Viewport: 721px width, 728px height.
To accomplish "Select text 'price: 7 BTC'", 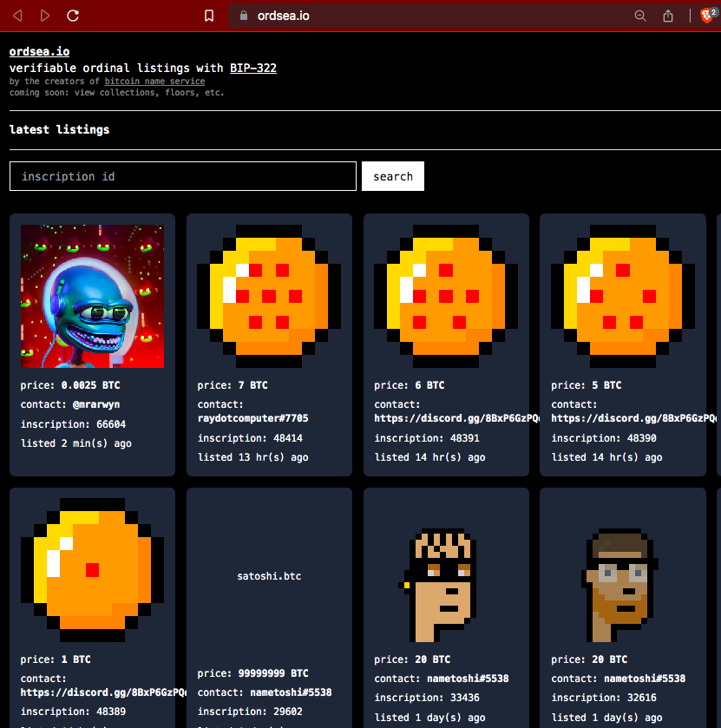I will pos(233,385).
